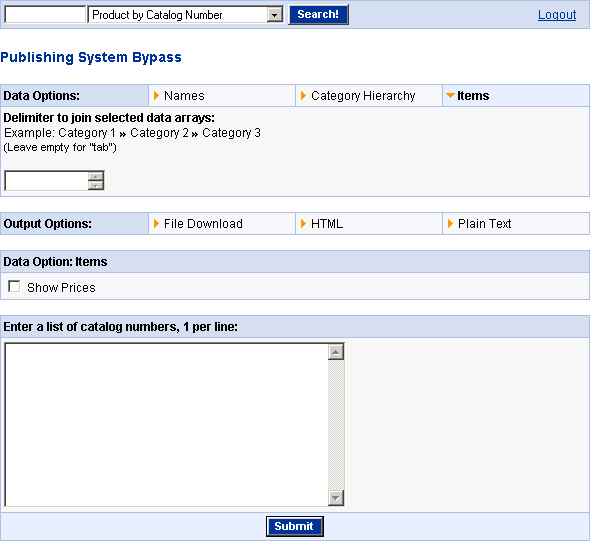Viewport: 590px width, 541px height.
Task: Click the delimiter field up arrow
Action: click(x=96, y=176)
